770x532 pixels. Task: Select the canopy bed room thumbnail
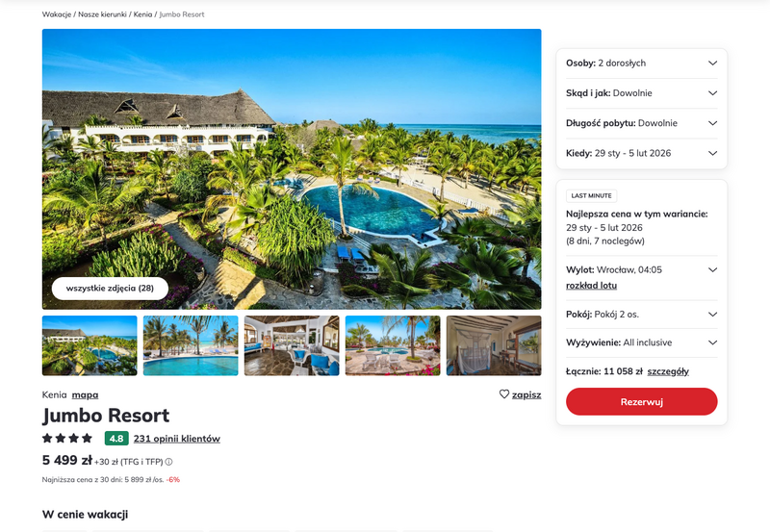click(494, 345)
